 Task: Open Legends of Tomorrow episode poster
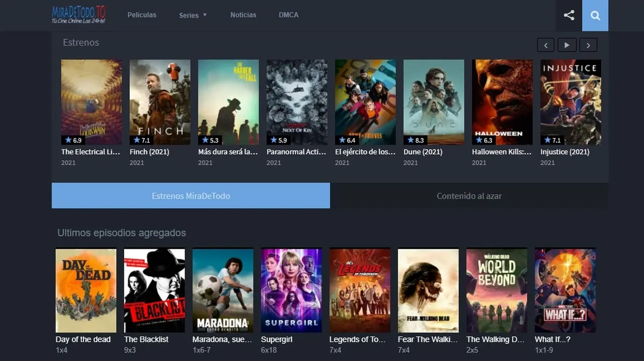click(360, 290)
